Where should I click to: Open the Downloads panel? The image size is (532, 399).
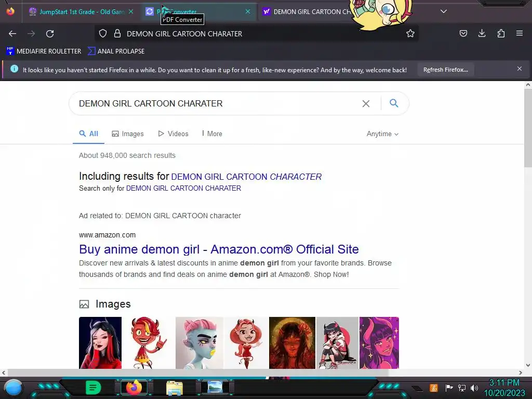coord(482,33)
